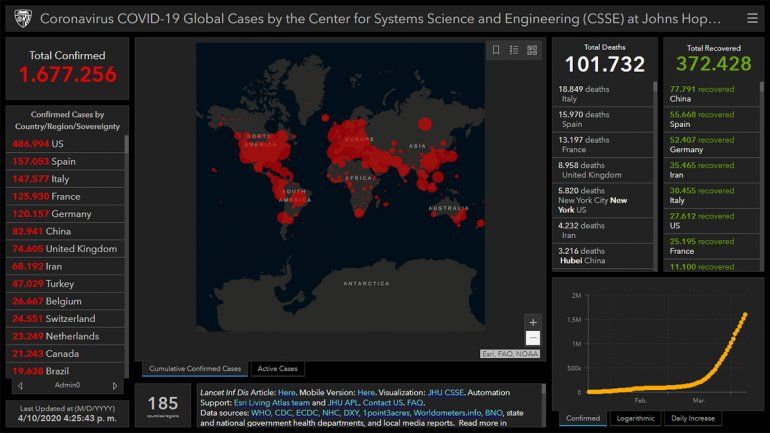Viewport: 770px width, 433px height.
Task: Zoom in on the map
Action: (533, 322)
